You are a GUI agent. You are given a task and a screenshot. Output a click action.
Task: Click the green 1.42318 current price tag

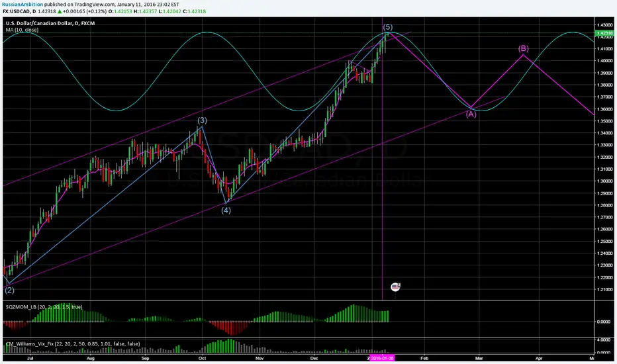click(x=605, y=34)
